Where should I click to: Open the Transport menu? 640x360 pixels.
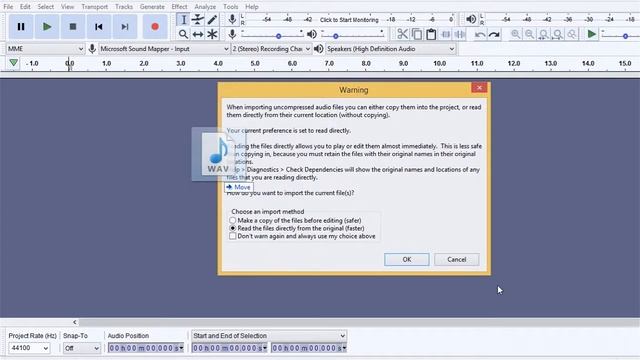[x=95, y=7]
